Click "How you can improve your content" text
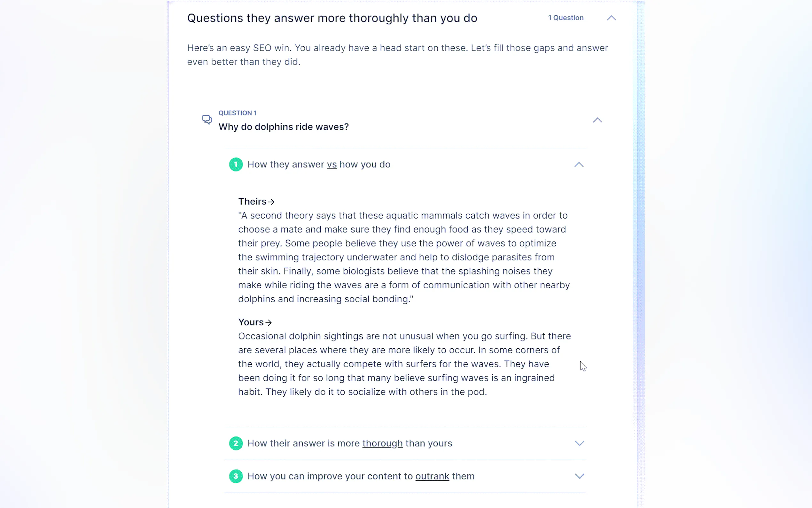This screenshot has height=508, width=812. (361, 476)
